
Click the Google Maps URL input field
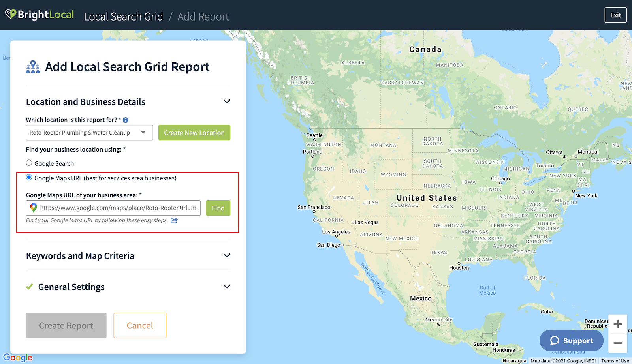click(113, 208)
